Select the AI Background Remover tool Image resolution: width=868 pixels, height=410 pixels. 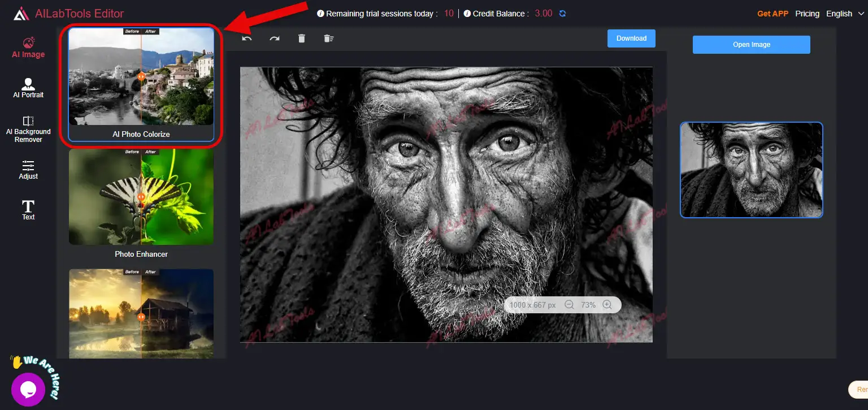pos(28,129)
